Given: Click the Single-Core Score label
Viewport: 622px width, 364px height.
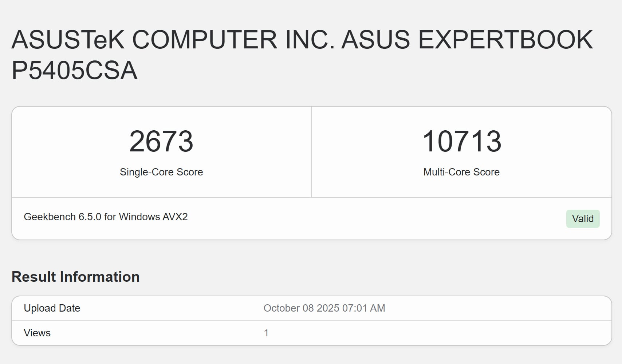Looking at the screenshot, I should tap(161, 172).
